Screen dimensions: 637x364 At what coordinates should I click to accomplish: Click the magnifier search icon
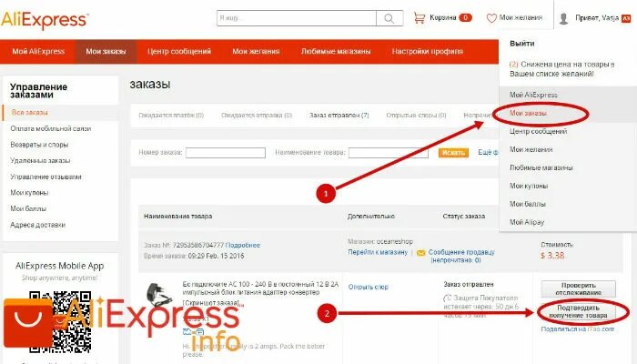click(389, 18)
